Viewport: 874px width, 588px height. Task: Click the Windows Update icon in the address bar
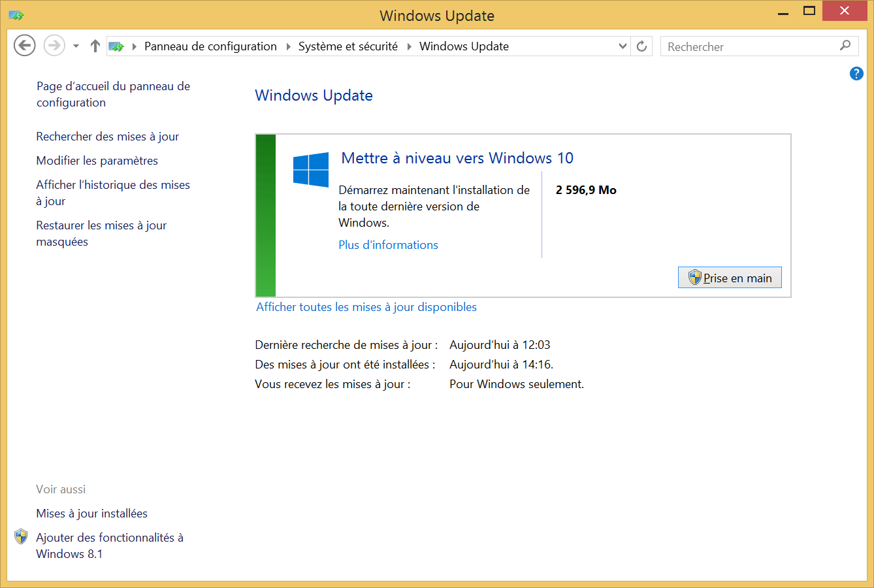116,46
